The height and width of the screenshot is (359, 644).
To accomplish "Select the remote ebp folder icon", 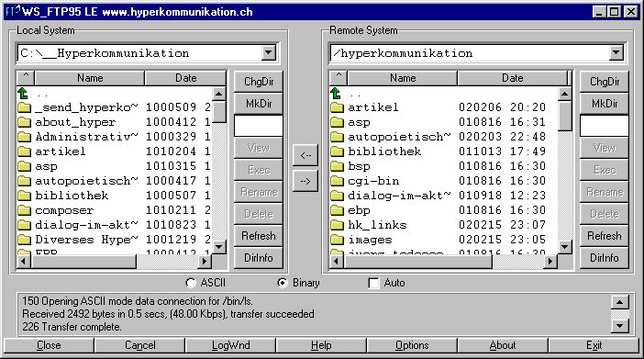I will 338,210.
